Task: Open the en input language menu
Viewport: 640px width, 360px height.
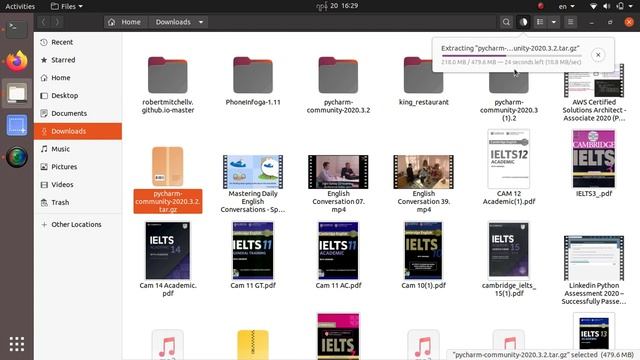Action: (567, 6)
